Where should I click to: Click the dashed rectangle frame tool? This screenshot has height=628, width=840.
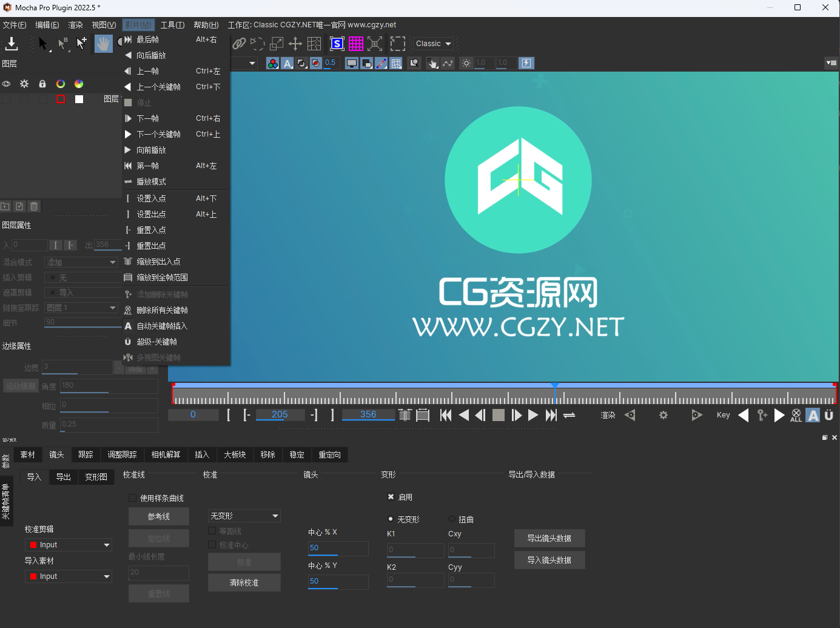point(398,44)
